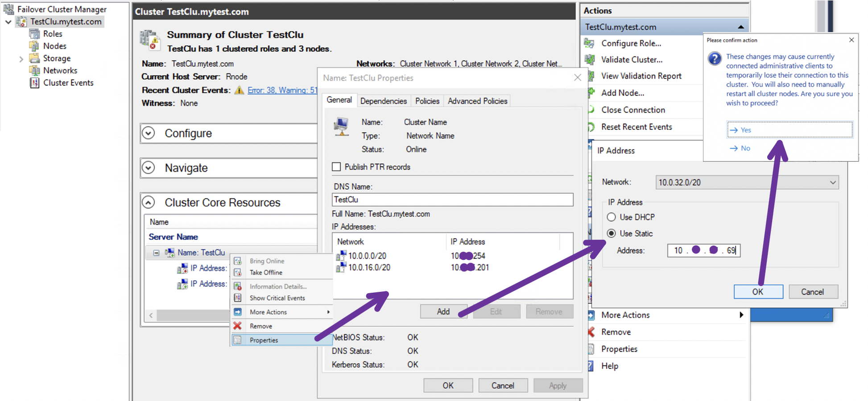Click Reset Recent Events

tap(636, 127)
